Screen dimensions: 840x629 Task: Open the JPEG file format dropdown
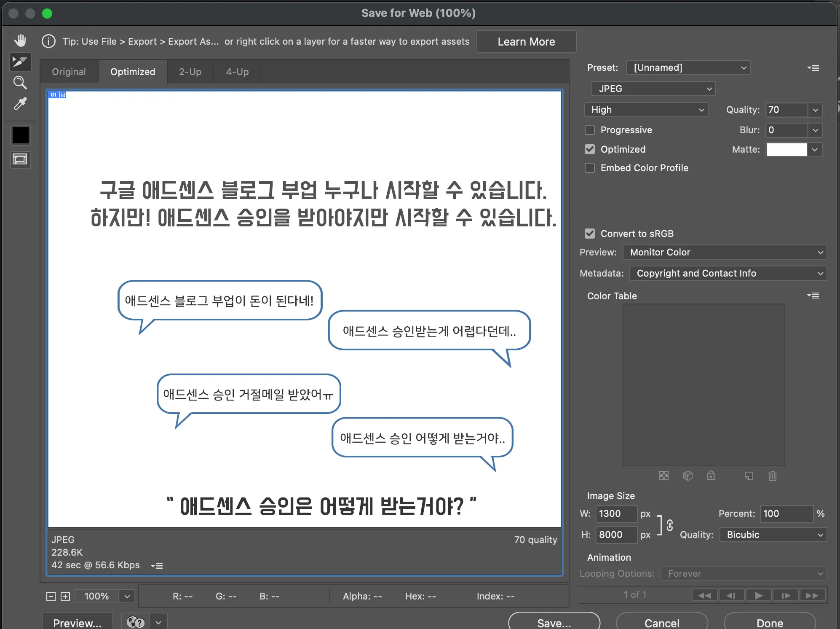click(x=653, y=89)
